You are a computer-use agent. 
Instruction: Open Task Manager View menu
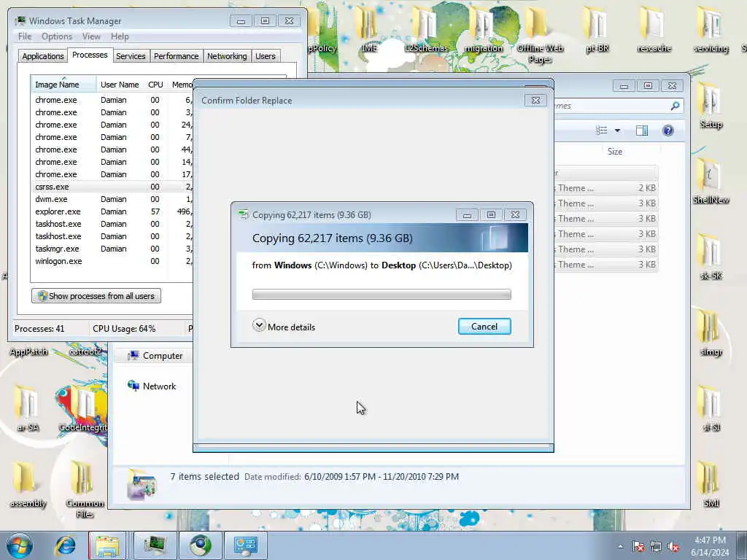[91, 36]
